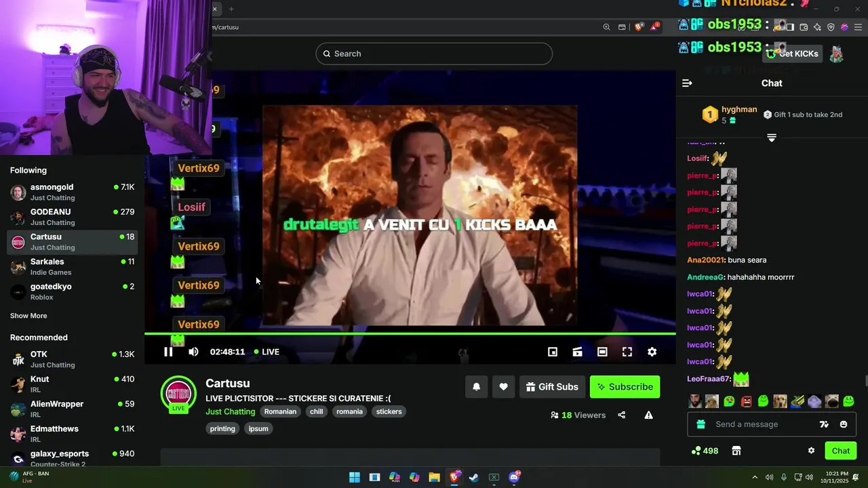Open the OTK recommended channel
The height and width of the screenshot is (488, 868).
(x=72, y=359)
